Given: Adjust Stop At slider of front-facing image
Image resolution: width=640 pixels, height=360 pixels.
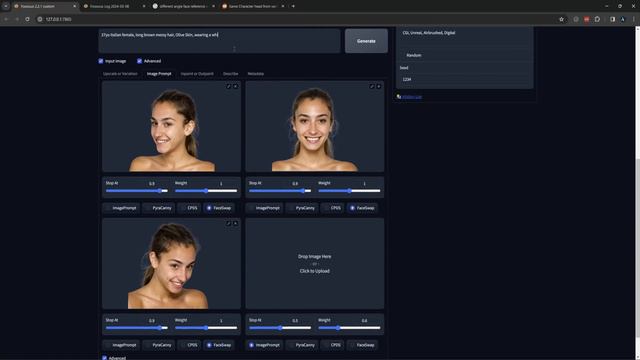Looking at the screenshot, I should [280, 191].
